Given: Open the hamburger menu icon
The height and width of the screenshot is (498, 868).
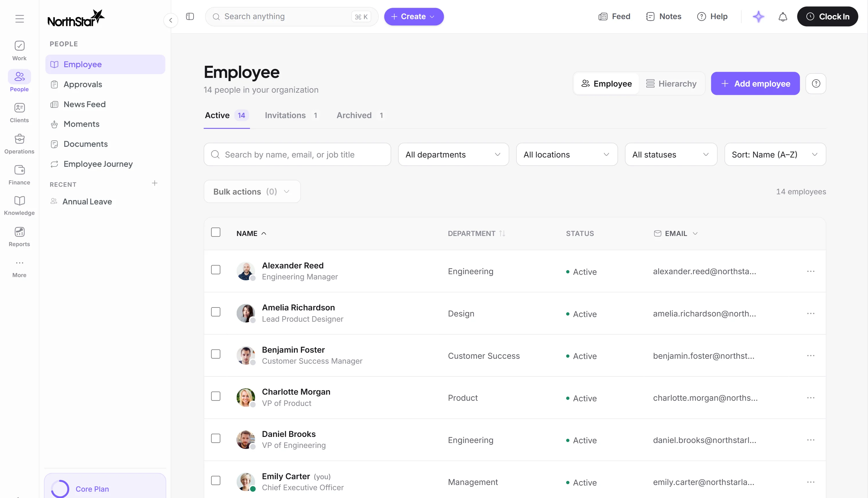Looking at the screenshot, I should (x=19, y=19).
